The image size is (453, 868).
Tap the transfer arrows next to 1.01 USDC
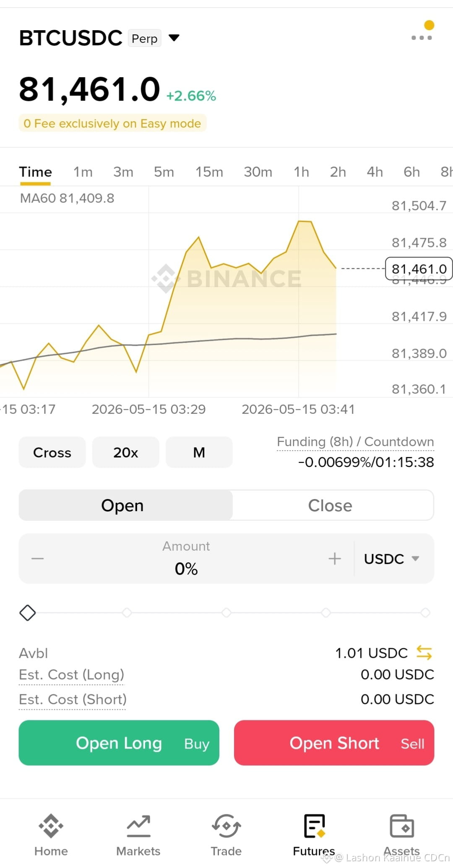(424, 653)
